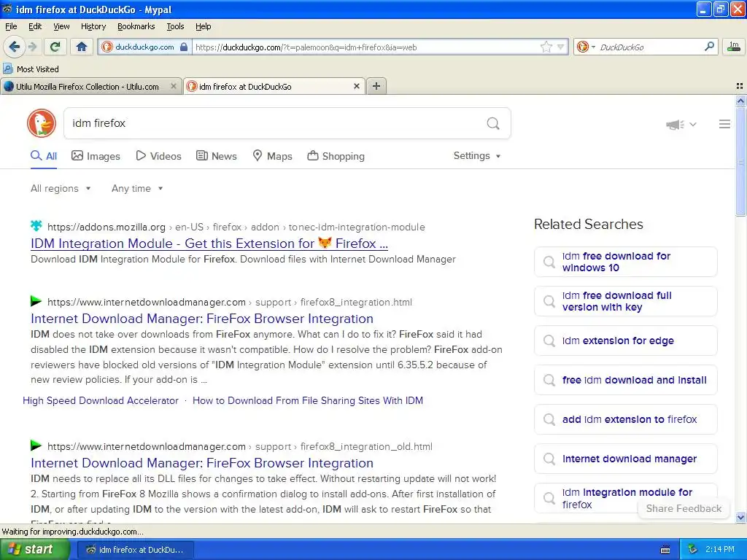Expand the All regions filter
Screen dimensions: 747x560
61,189
